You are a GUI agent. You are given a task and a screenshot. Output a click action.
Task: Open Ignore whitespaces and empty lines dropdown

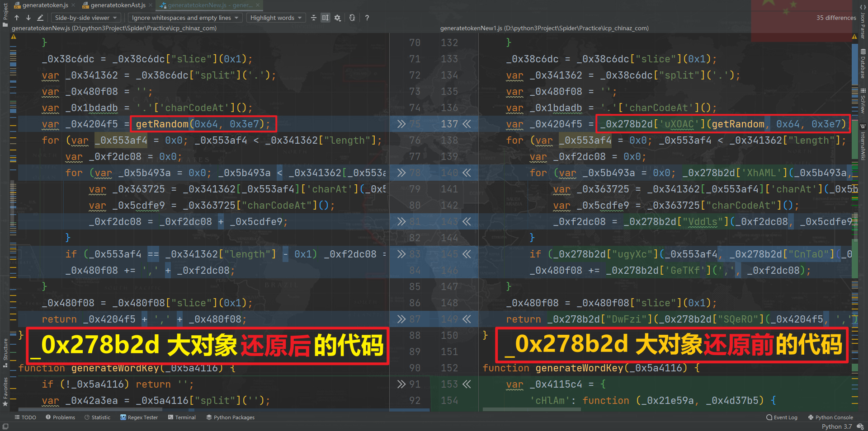[x=185, y=18]
